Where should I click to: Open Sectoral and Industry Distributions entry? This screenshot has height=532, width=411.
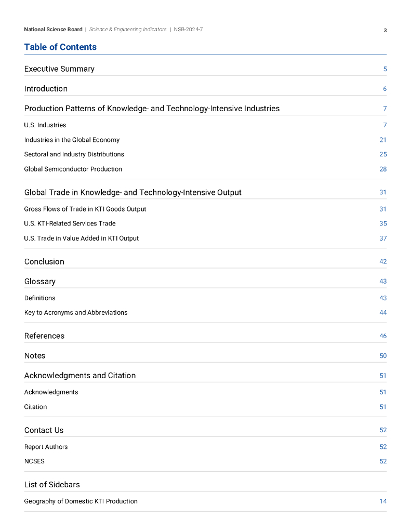tap(74, 154)
